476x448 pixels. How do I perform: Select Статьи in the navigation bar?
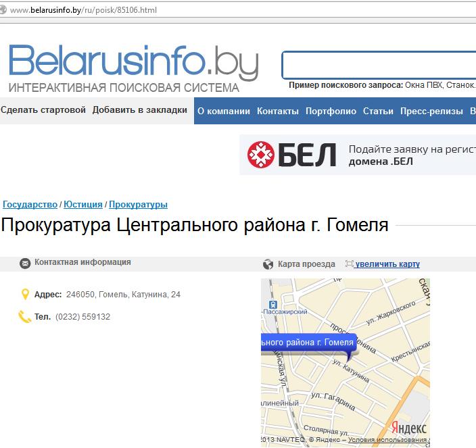(x=378, y=111)
